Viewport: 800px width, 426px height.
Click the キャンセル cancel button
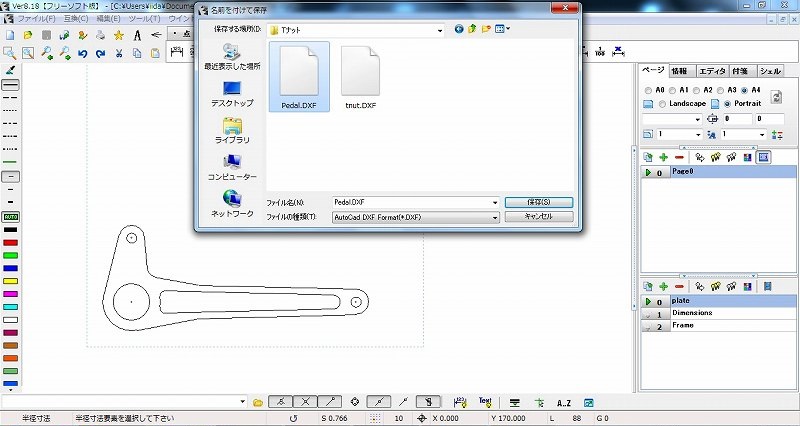(x=539, y=217)
